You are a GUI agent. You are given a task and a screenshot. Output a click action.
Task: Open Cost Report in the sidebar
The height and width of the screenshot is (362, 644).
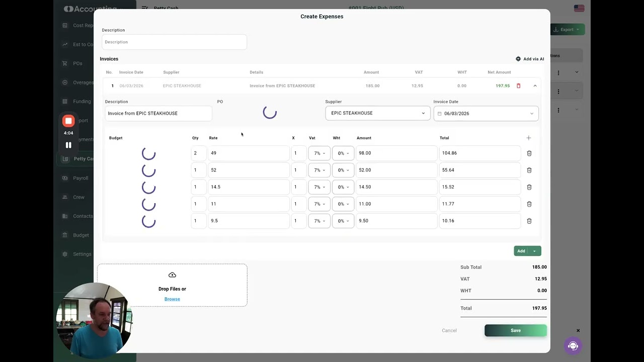[x=78, y=26]
